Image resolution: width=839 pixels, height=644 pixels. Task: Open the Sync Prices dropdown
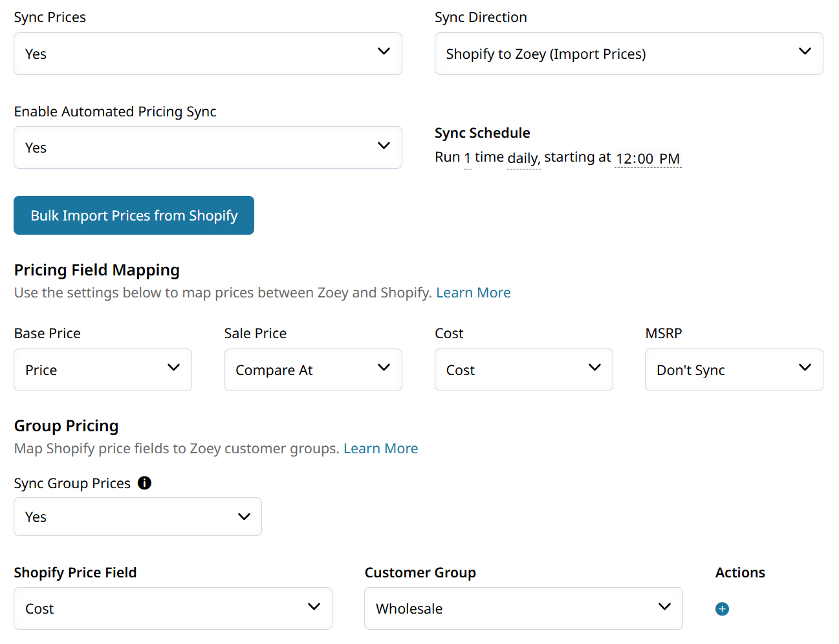(208, 54)
